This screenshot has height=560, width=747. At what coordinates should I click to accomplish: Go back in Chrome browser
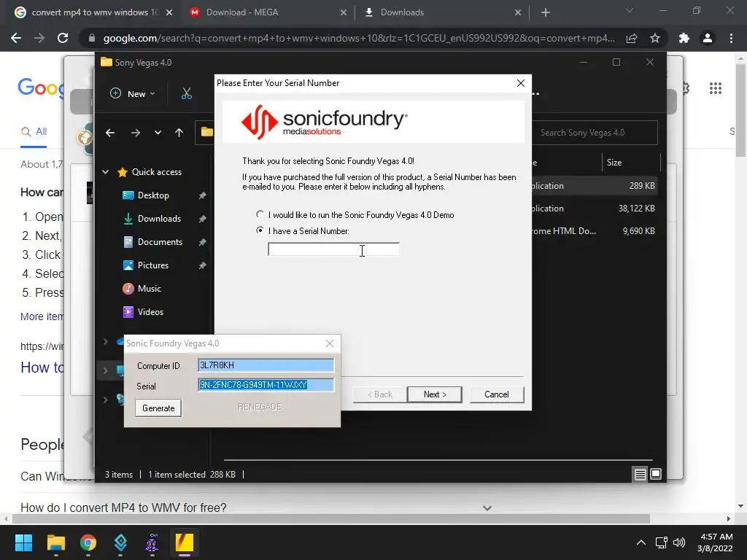(x=16, y=38)
